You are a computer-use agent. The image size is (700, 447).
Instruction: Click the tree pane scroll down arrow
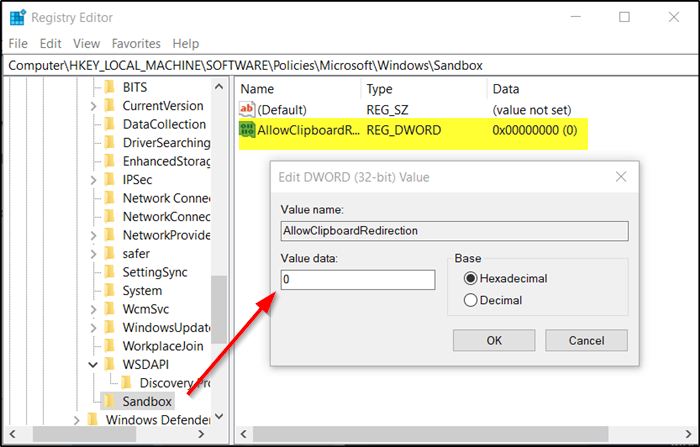point(219,416)
